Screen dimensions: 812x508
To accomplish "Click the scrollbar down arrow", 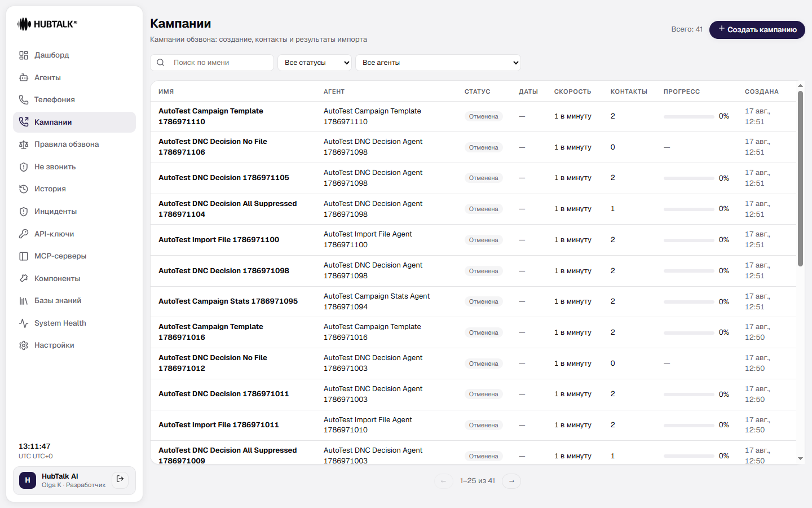I will click(800, 459).
